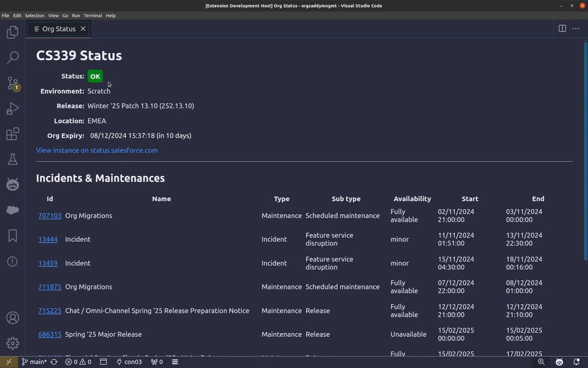Click the con03 org plug item in status bar
Screen dimensions: 588x368
click(x=129, y=362)
